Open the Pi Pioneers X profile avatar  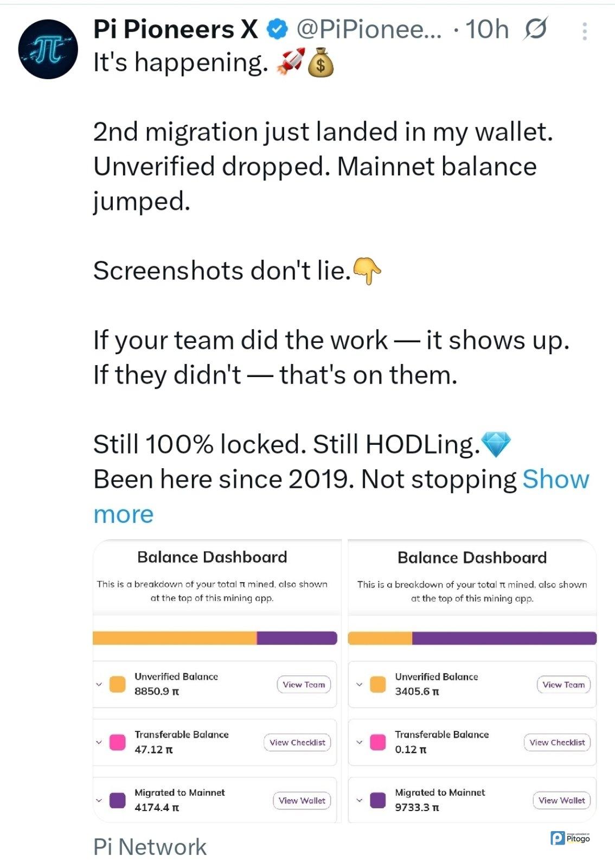[48, 49]
